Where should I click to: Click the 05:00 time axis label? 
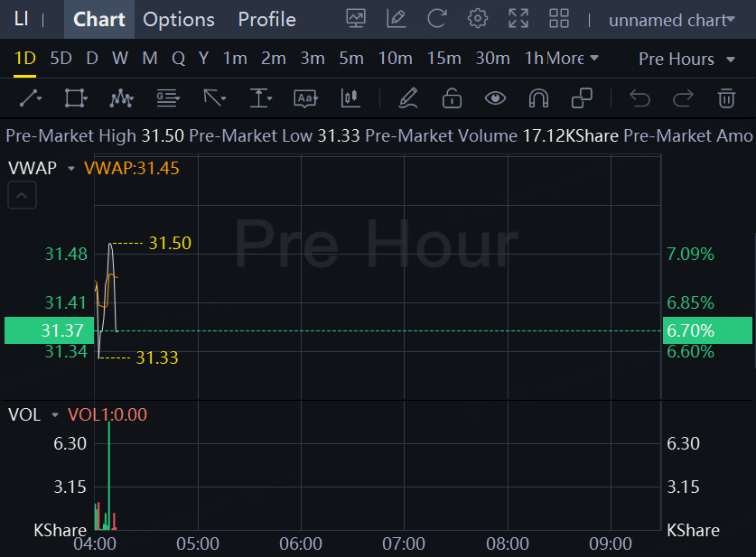point(198,544)
